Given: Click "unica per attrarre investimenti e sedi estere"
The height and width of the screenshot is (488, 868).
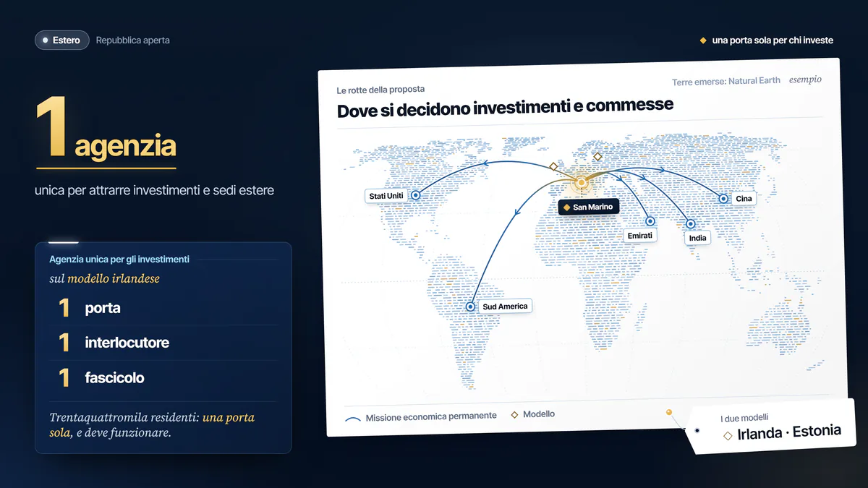Looking at the screenshot, I should pyautogui.click(x=154, y=190).
